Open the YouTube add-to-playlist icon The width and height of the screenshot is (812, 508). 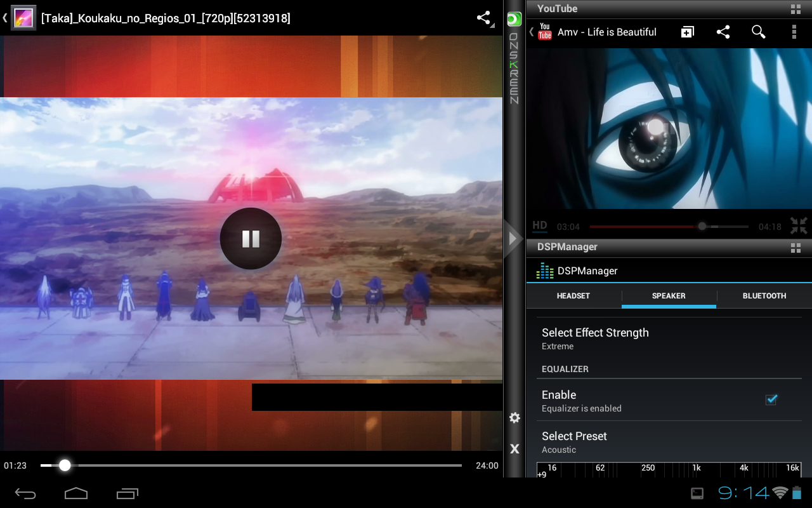[x=688, y=32]
